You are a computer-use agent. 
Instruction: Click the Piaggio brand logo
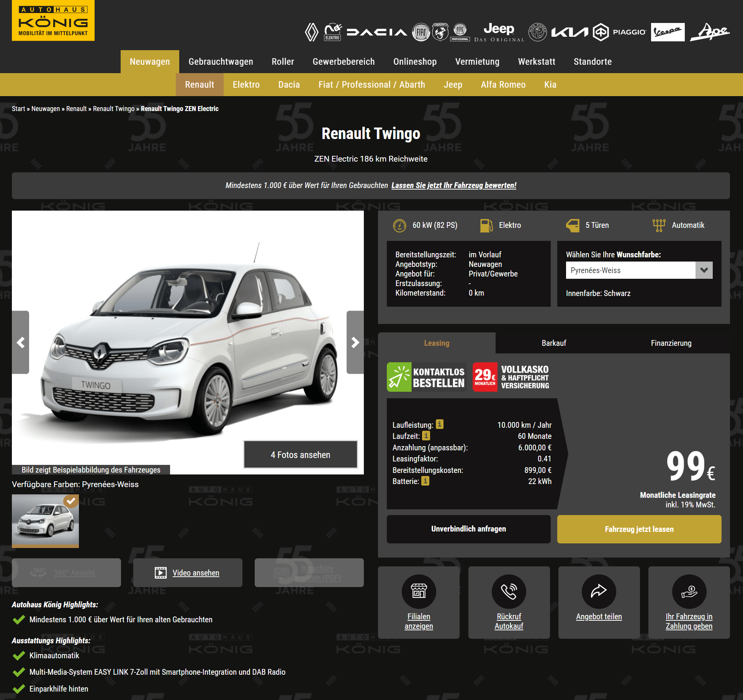coord(619,32)
